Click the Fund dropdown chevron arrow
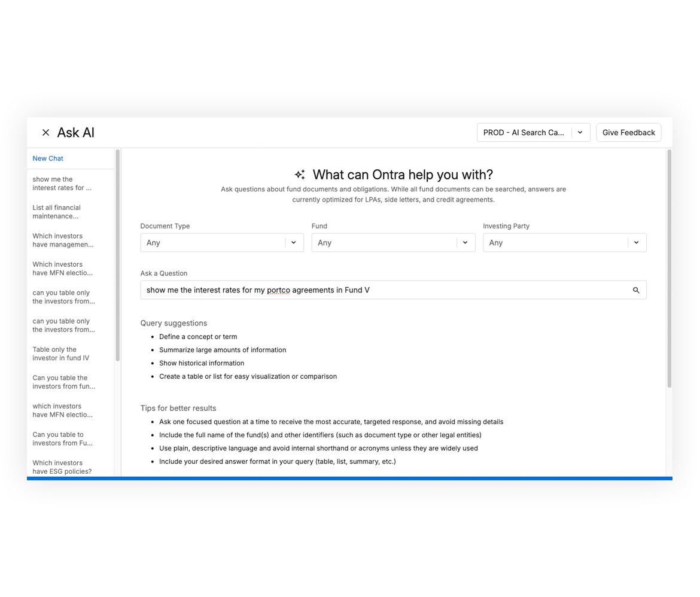 pyautogui.click(x=465, y=242)
